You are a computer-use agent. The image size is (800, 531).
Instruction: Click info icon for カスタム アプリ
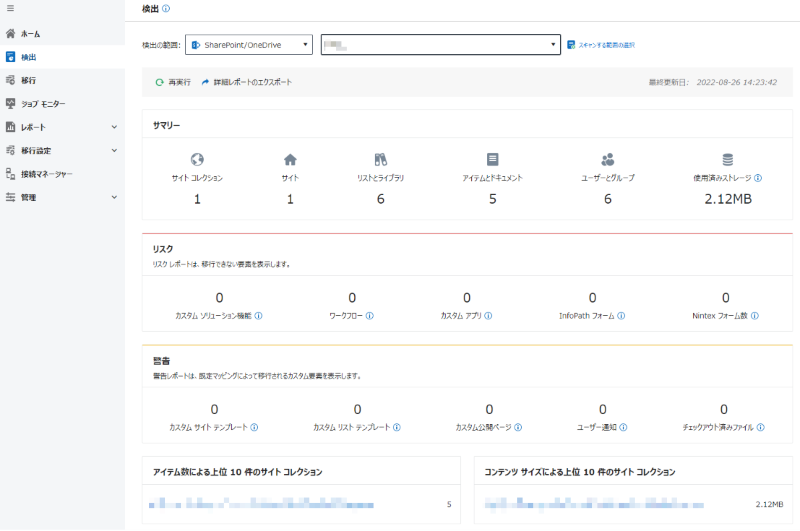pos(488,316)
